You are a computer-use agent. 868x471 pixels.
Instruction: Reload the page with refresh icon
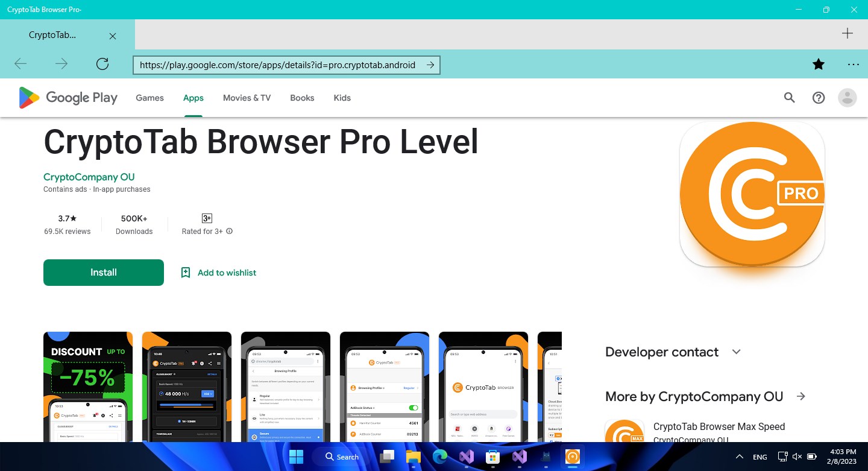(x=102, y=64)
